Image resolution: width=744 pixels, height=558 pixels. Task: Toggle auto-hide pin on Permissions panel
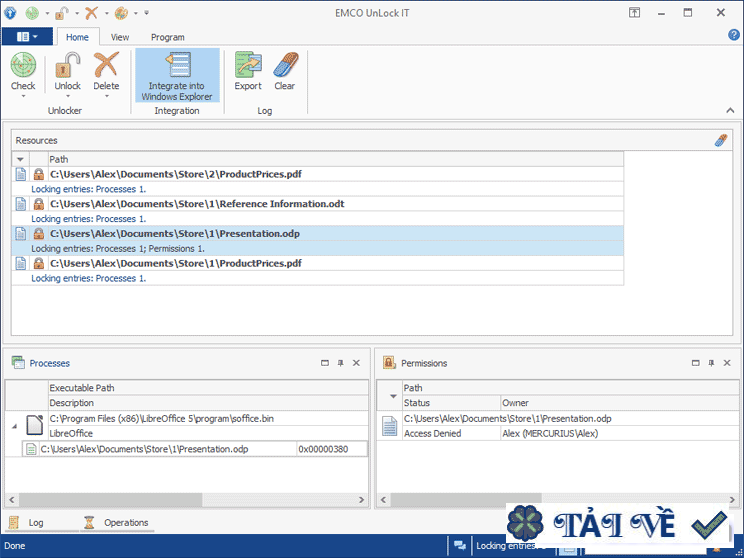710,363
